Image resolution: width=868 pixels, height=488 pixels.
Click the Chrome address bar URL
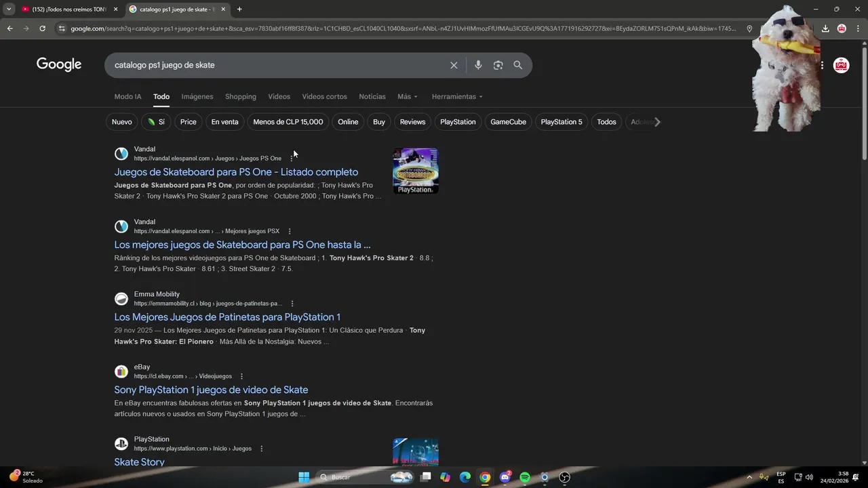click(403, 28)
